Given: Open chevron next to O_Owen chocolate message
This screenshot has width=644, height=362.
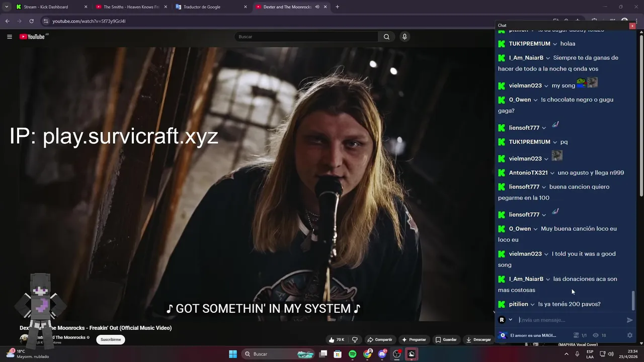Looking at the screenshot, I should [x=535, y=100].
